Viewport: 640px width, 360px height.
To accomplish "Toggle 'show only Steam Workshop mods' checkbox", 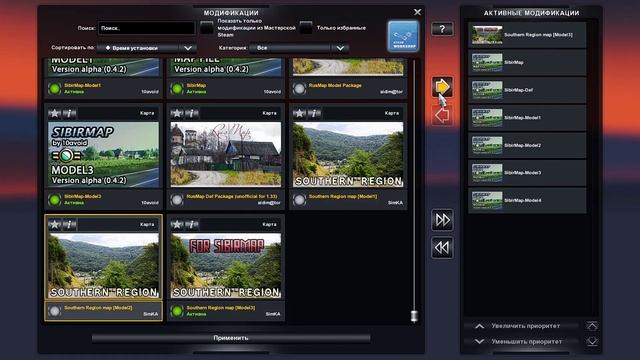I will click(207, 28).
